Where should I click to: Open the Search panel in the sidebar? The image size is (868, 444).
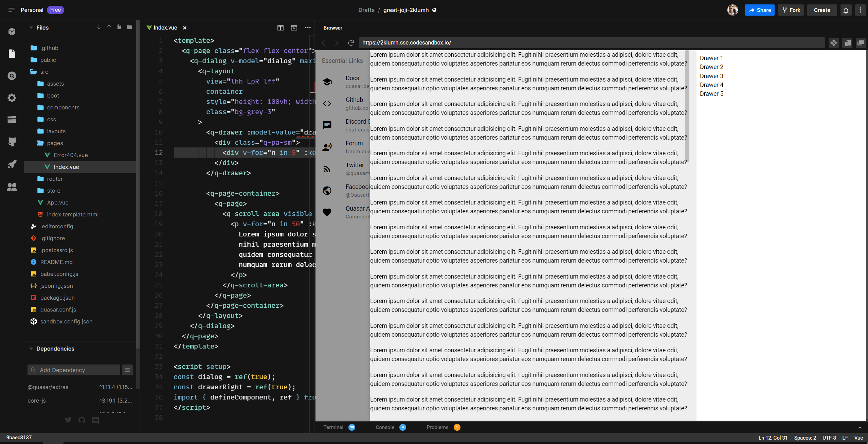pos(12,76)
